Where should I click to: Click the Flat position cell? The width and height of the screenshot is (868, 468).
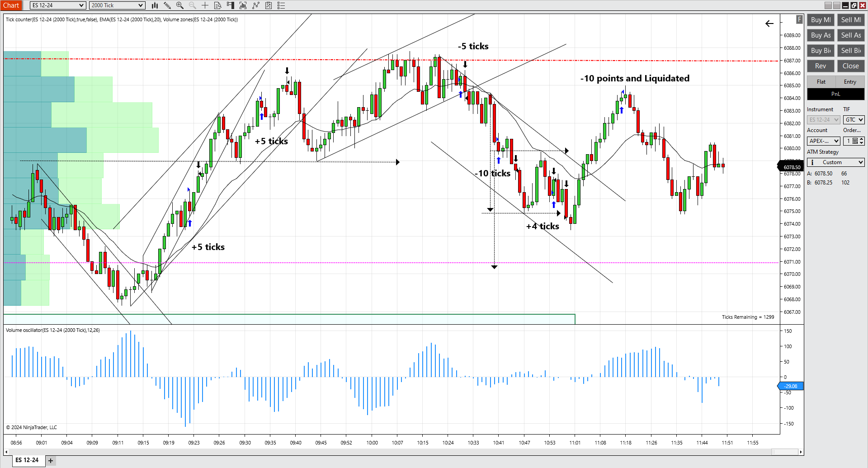click(x=821, y=82)
